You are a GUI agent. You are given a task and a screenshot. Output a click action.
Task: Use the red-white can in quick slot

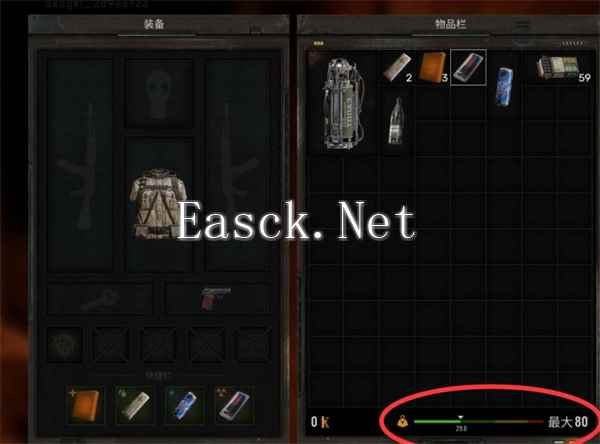(234, 405)
